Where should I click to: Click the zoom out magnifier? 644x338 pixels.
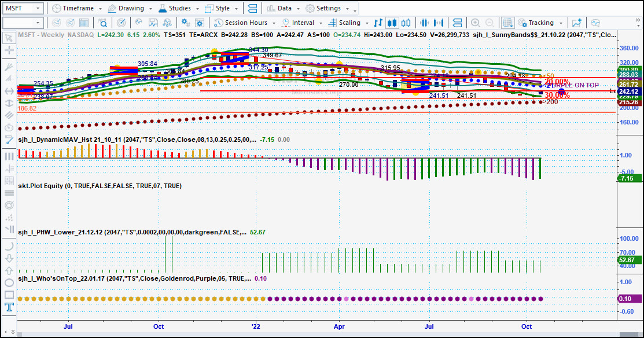click(x=490, y=23)
